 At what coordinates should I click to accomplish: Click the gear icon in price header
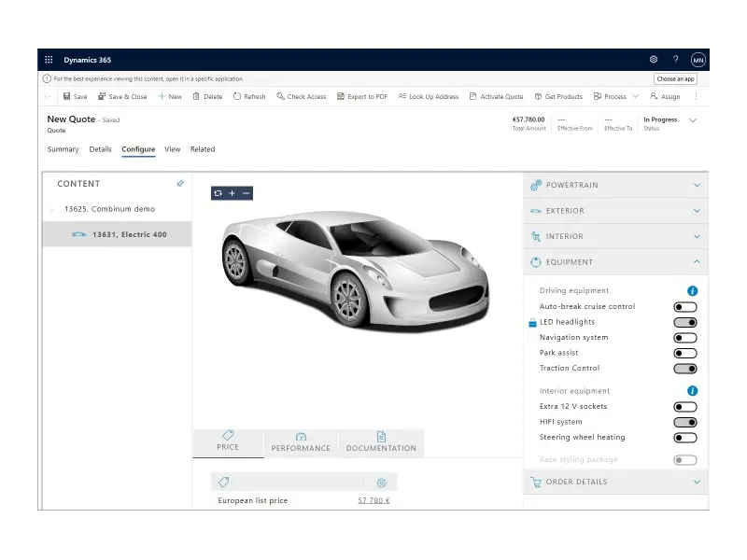(381, 483)
